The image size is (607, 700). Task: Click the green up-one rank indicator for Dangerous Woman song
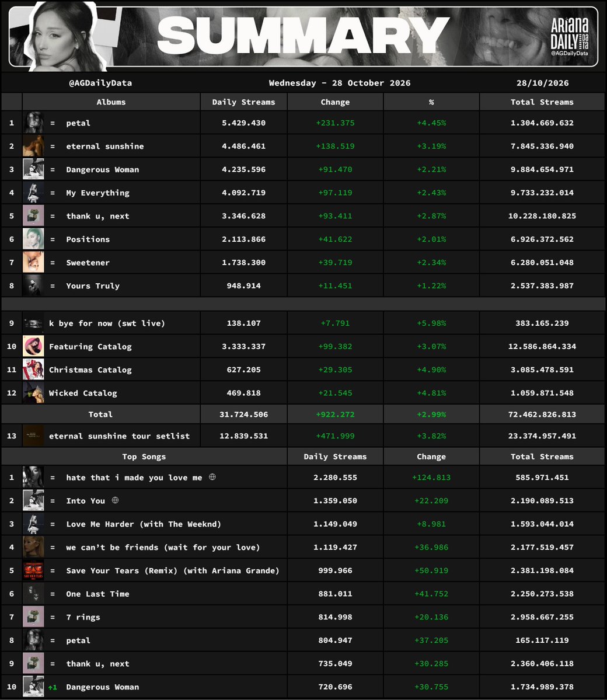click(53, 687)
